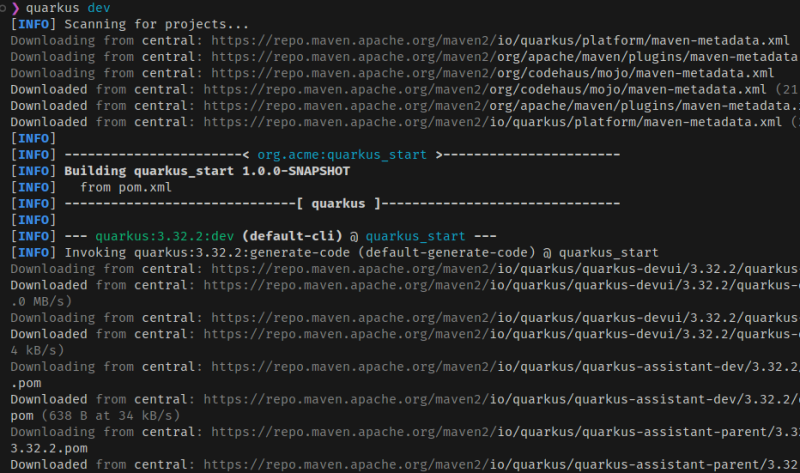Click the wrapped ".pom" line fragment
The width and height of the screenshot is (800, 473).
[26, 383]
